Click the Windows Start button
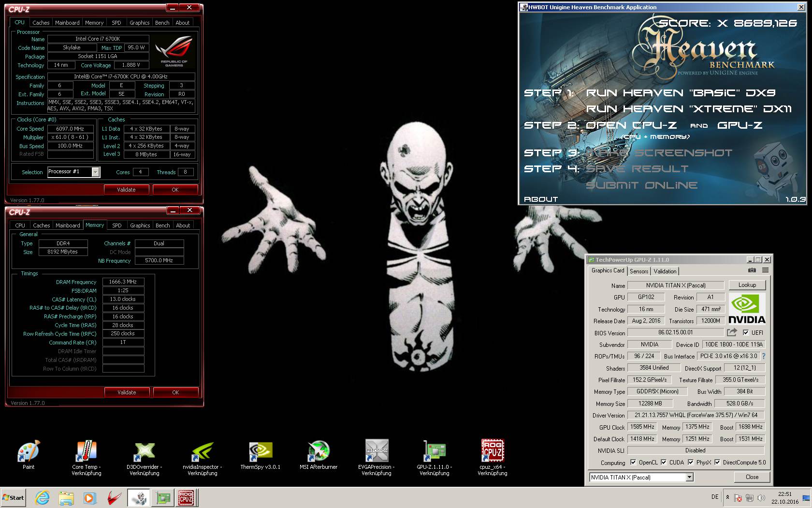 click(14, 498)
